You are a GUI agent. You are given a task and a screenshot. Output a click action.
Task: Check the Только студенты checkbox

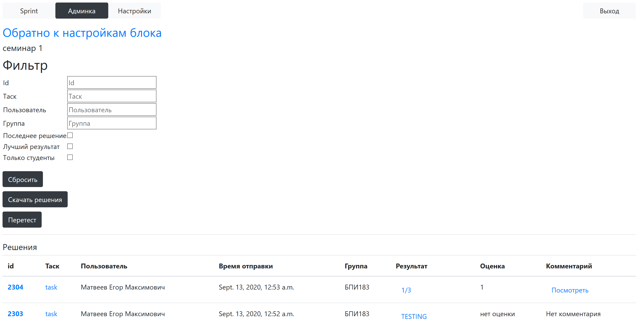coord(70,157)
